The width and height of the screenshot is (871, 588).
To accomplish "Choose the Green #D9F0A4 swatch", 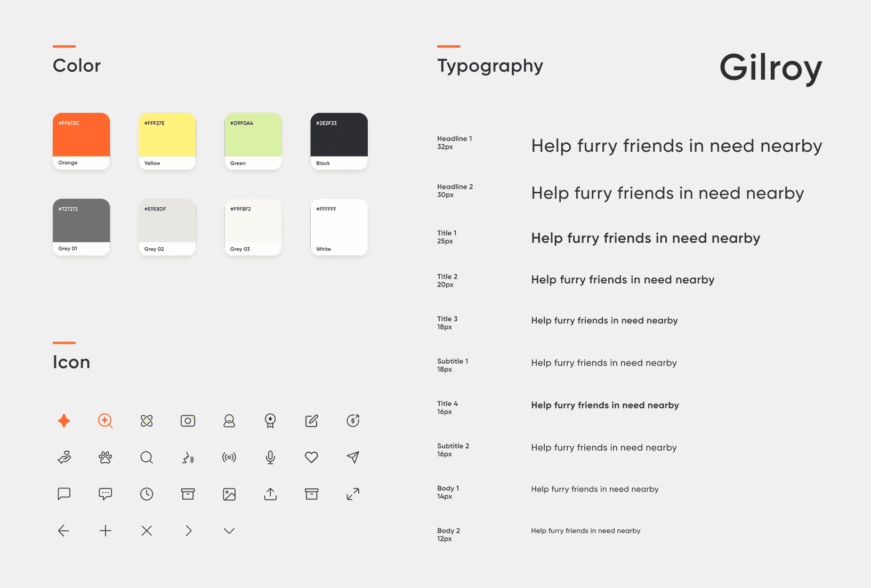I will tap(253, 141).
